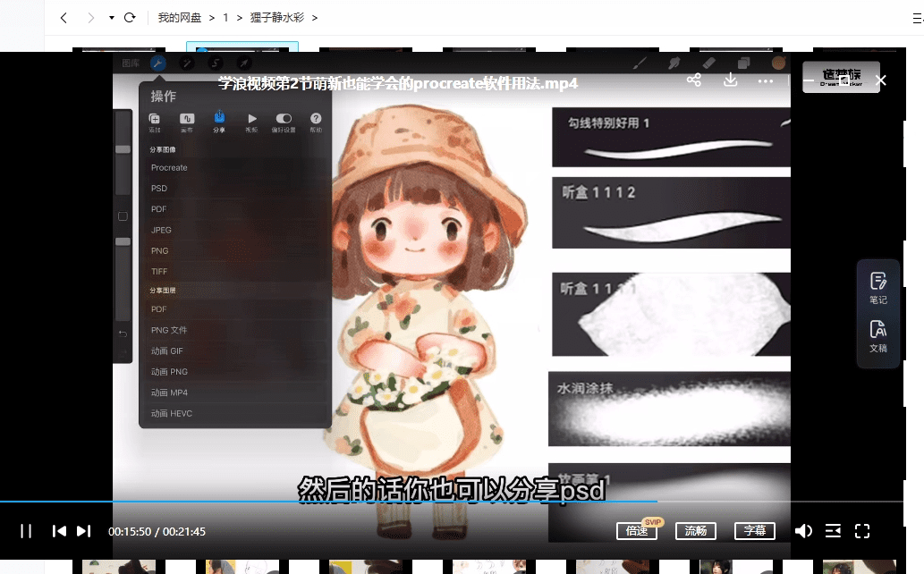Enter fullscreen mode
This screenshot has height=574, width=924.
(x=862, y=531)
